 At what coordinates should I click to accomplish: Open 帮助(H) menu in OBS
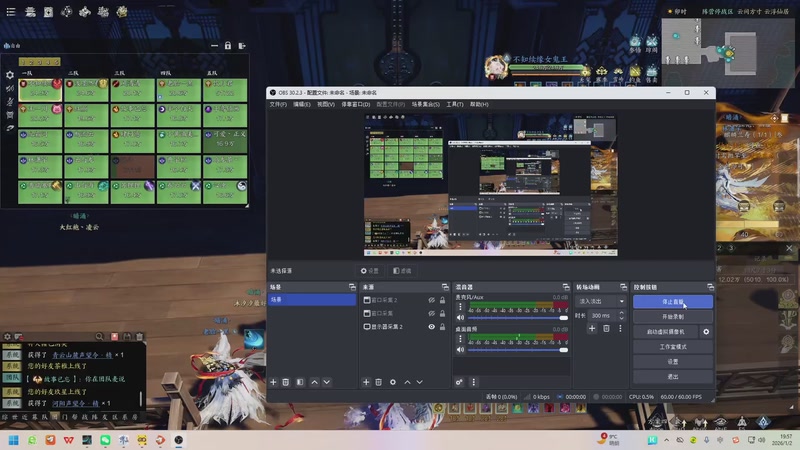[479, 104]
